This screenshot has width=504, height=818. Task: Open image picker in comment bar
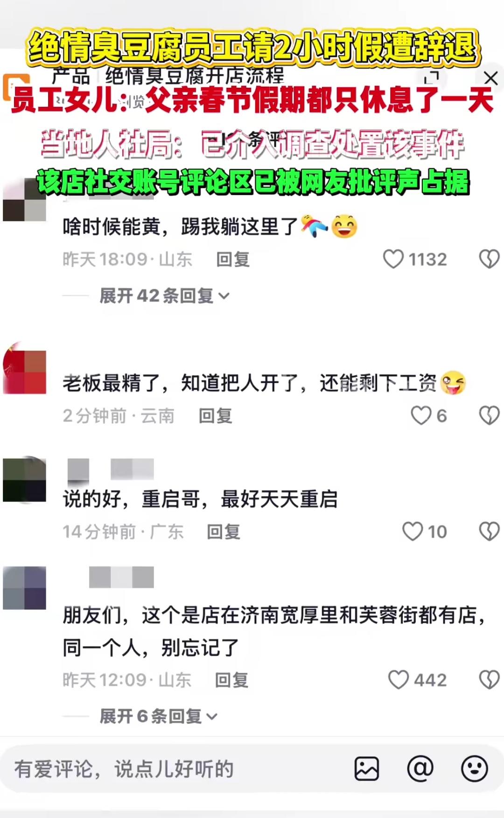tap(367, 769)
